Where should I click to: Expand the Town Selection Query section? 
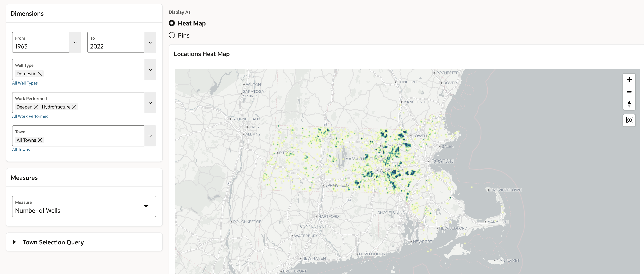coord(15,242)
